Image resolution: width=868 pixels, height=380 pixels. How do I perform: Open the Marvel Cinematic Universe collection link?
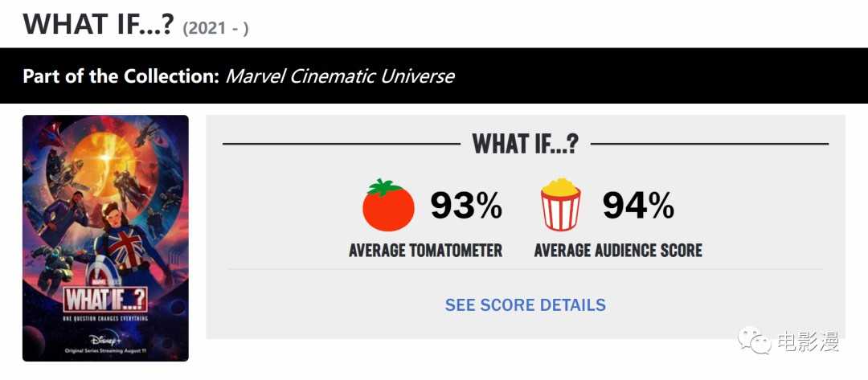pyautogui.click(x=340, y=76)
